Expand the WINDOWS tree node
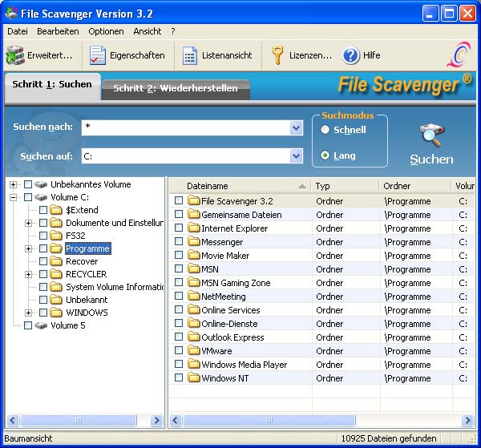 pyautogui.click(x=28, y=313)
